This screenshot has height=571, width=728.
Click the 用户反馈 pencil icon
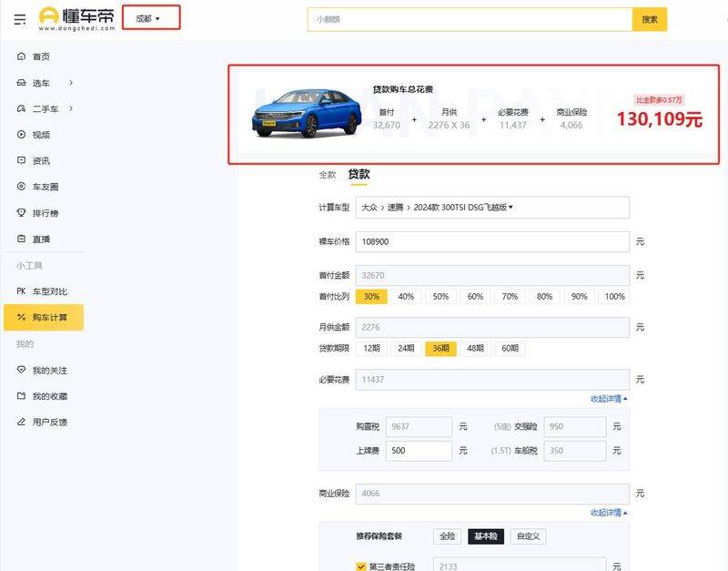point(21,423)
